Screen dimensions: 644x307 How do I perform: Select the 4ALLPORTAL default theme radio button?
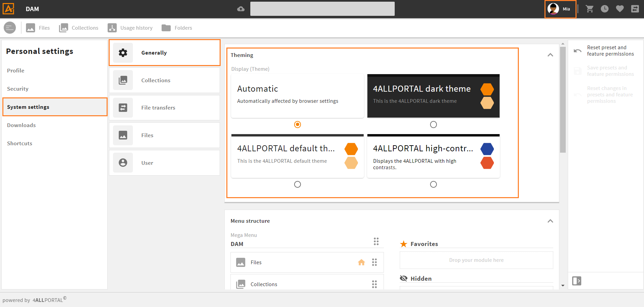[298, 184]
